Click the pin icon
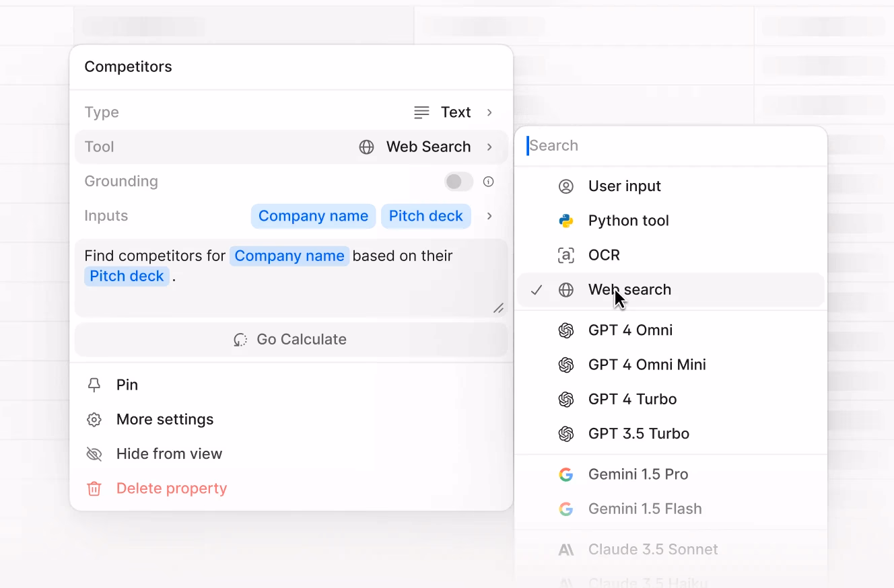 94,385
